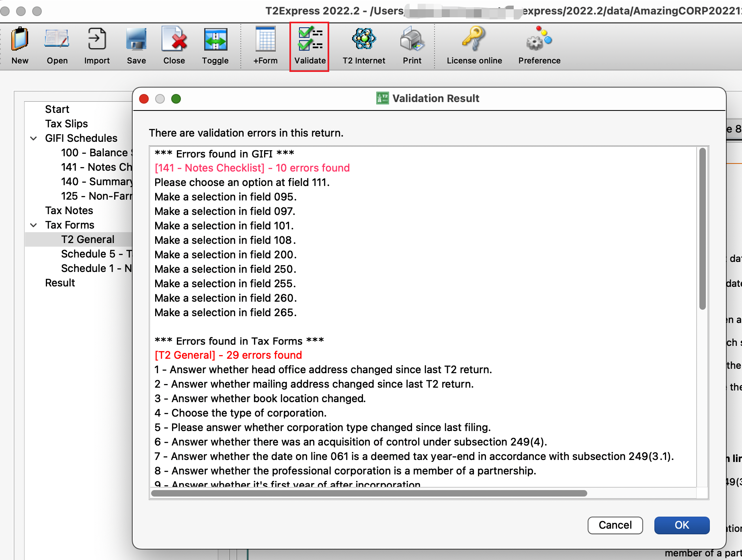Click error 8 about professional corporation partnership
Viewport: 742px width, 560px height.
click(x=345, y=471)
